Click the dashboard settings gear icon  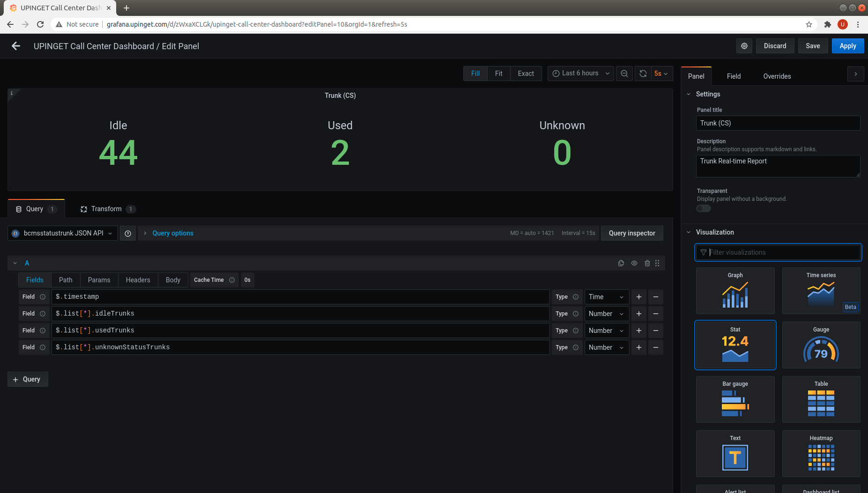pos(744,46)
